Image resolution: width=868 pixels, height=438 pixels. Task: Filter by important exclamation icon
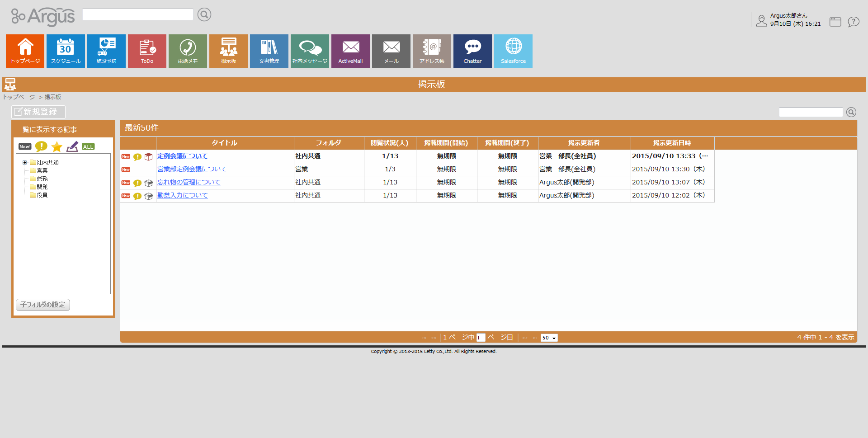click(41, 146)
